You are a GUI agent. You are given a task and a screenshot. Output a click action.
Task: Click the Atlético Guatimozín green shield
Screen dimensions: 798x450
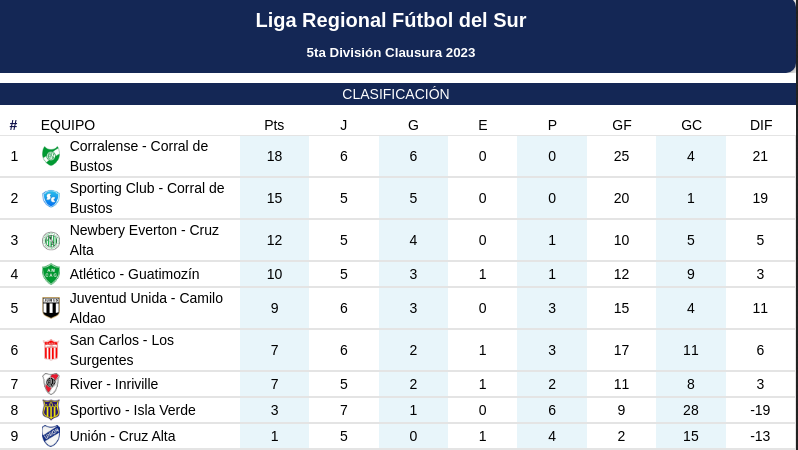pos(51,274)
